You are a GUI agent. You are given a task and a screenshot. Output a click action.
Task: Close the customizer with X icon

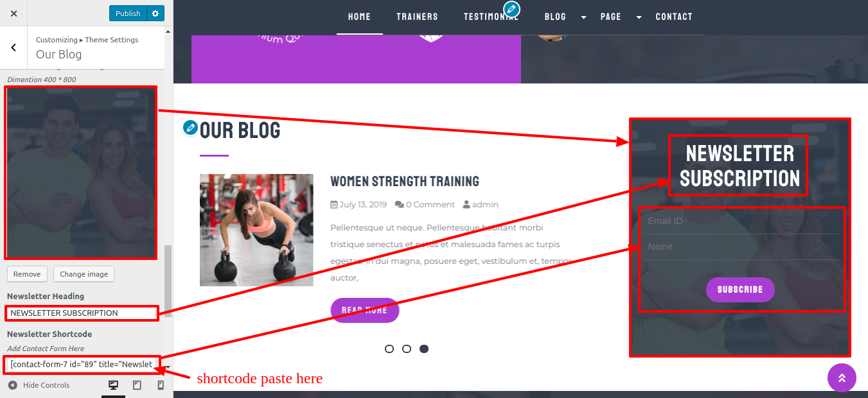click(x=14, y=13)
